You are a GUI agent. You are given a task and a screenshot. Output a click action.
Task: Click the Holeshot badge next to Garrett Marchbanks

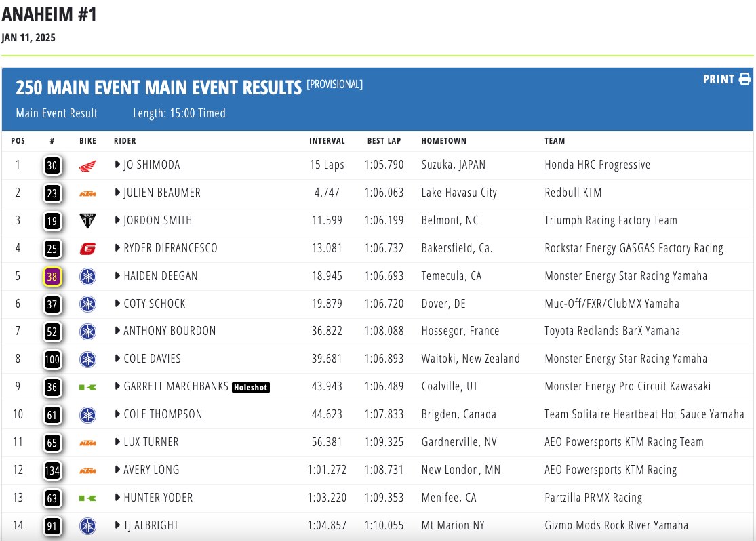(x=252, y=386)
